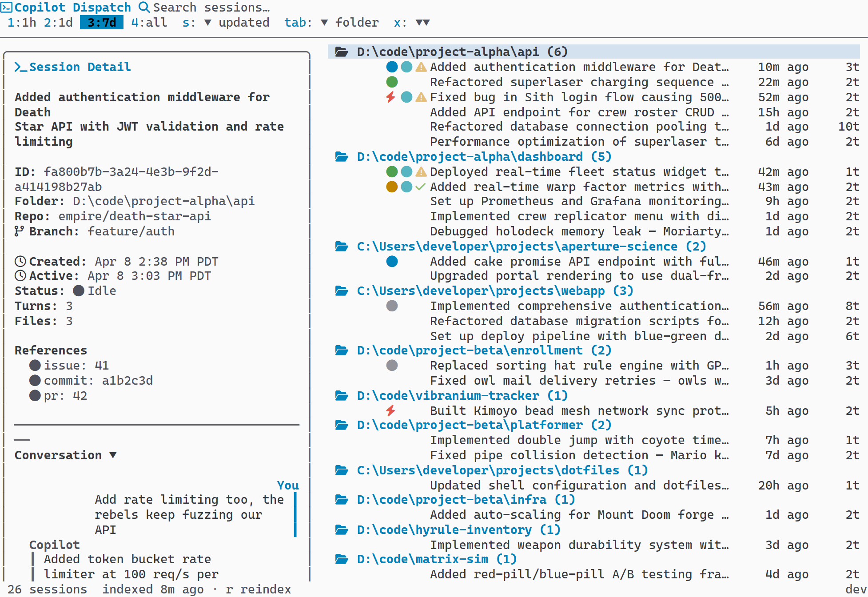Click the Idle status indicator dot

point(79,291)
